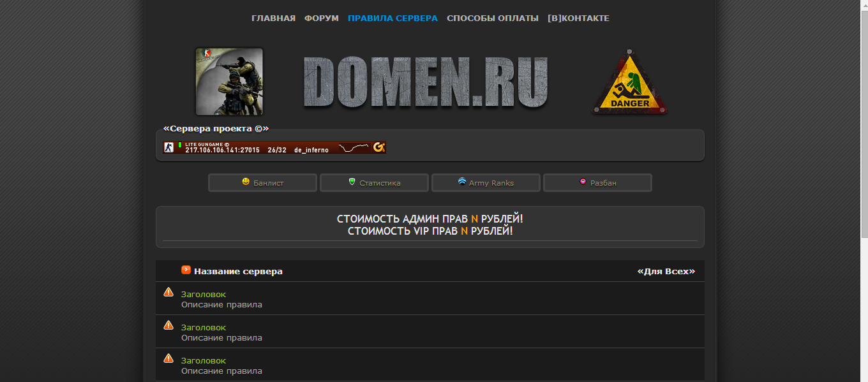
Task: Select ПРАВИЛА СЕРВЕРА in top navigation
Action: [x=393, y=18]
